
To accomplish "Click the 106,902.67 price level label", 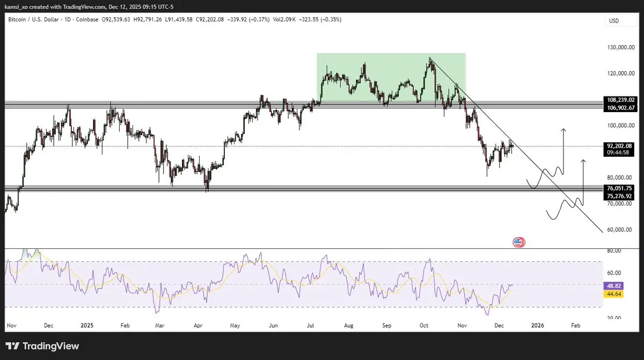I will tap(620, 108).
